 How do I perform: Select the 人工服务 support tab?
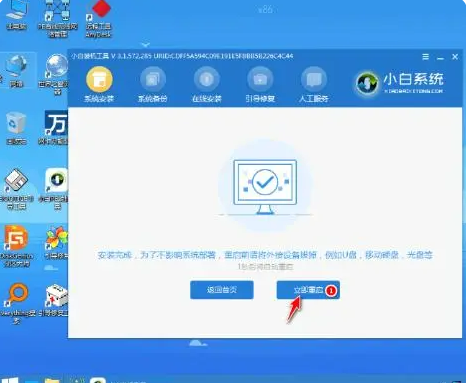pyautogui.click(x=313, y=84)
